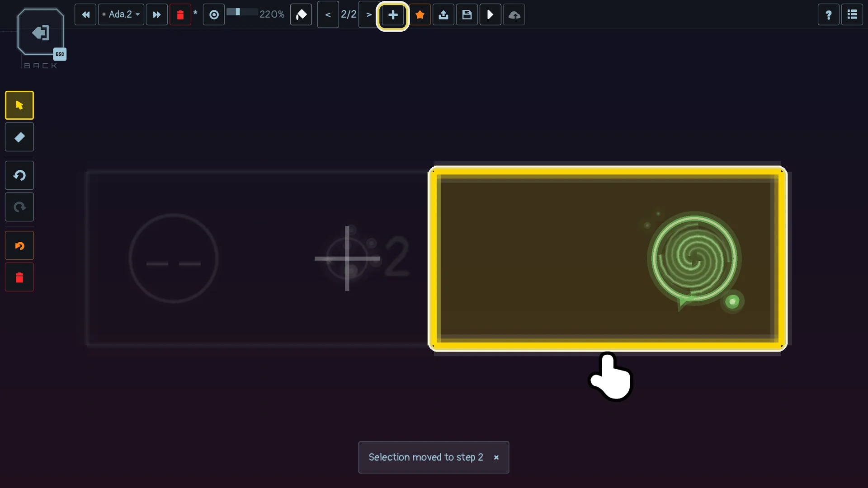This screenshot has width=868, height=488.
Task: Adjust the zoom slider at 220%
Action: (x=242, y=12)
